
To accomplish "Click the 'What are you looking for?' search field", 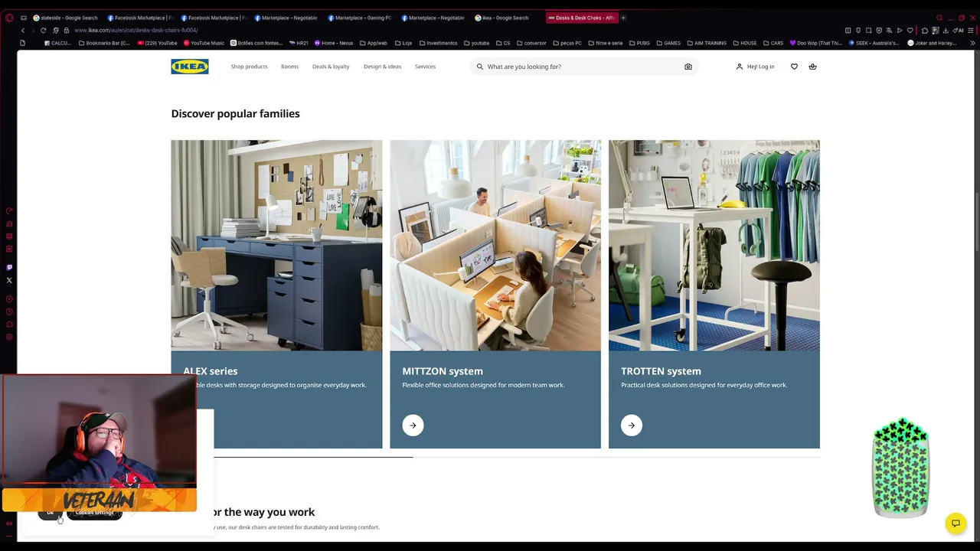I will tap(583, 67).
